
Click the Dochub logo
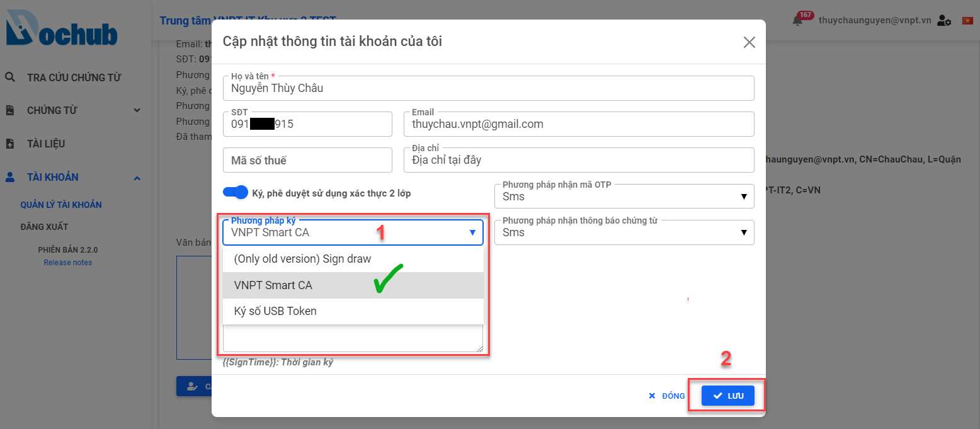61,28
